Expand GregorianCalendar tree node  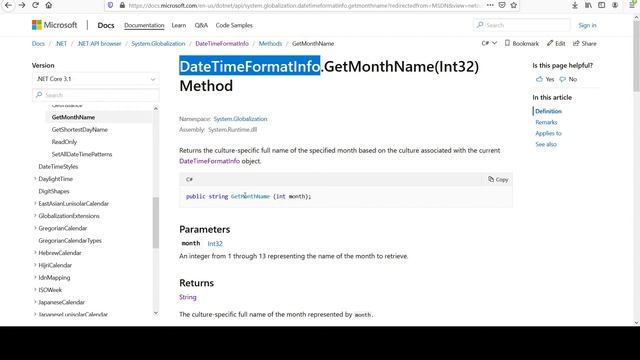coord(35,228)
